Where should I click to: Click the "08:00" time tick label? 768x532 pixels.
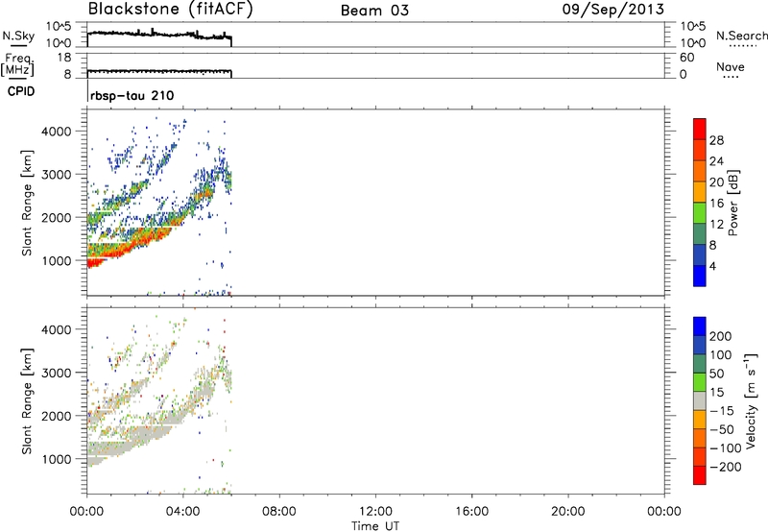click(279, 512)
